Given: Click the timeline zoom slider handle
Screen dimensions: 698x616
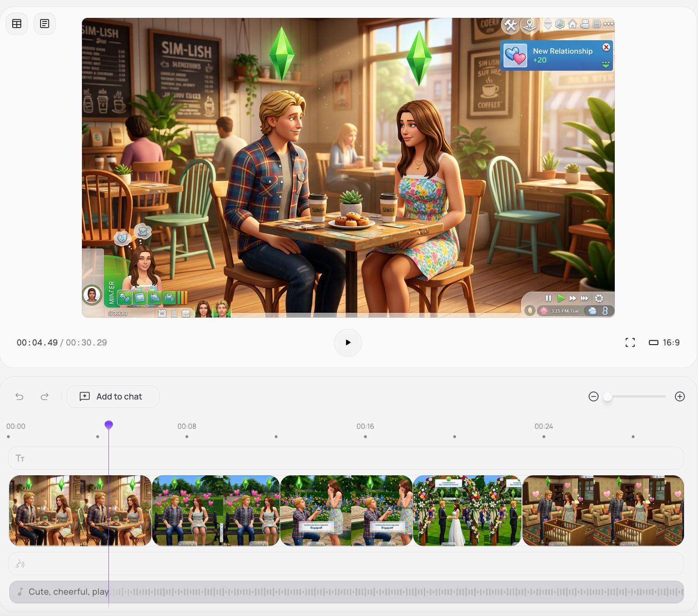Looking at the screenshot, I should pos(607,396).
